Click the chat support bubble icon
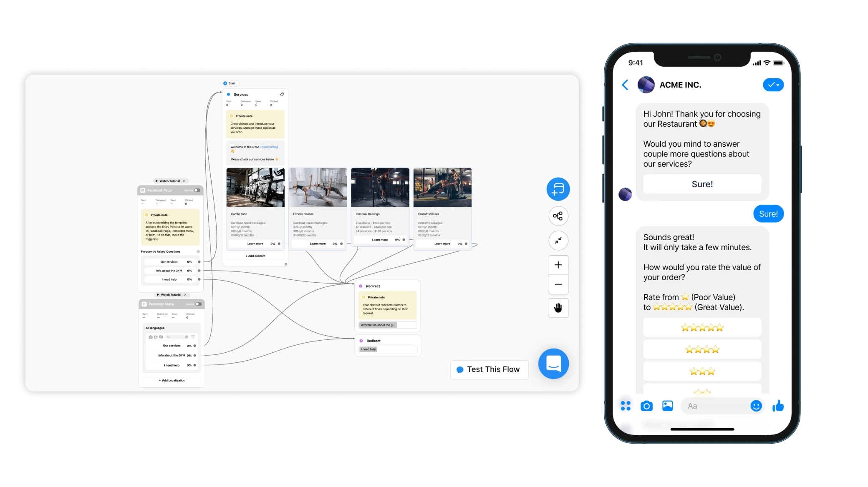Screen dimensions: 868x487 pos(553,364)
